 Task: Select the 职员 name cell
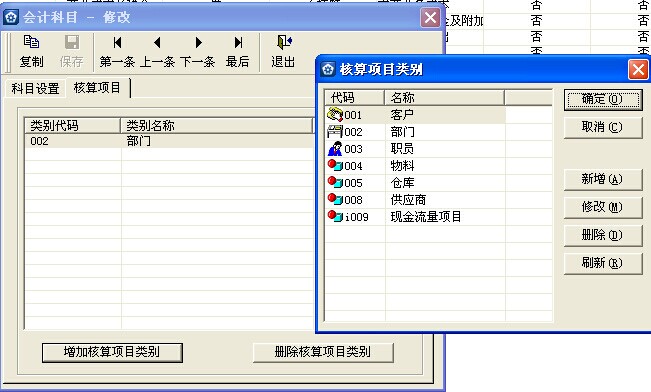[x=402, y=149]
